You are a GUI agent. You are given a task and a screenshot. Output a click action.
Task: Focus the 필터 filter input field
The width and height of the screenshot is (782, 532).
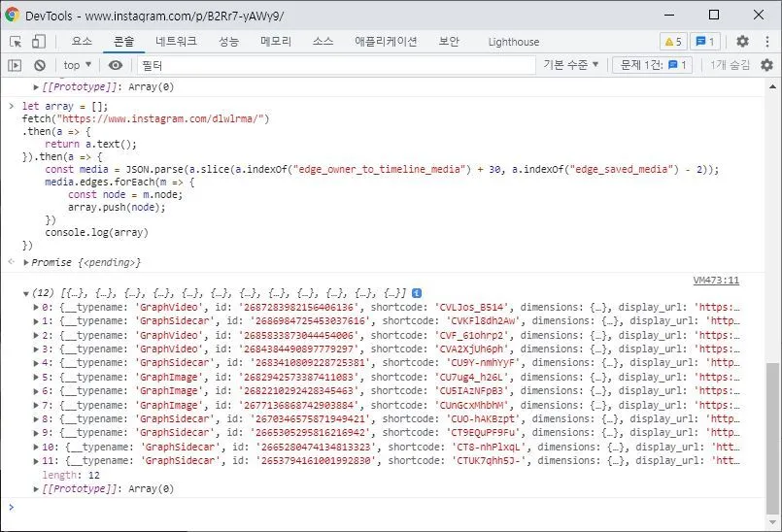coord(336,65)
